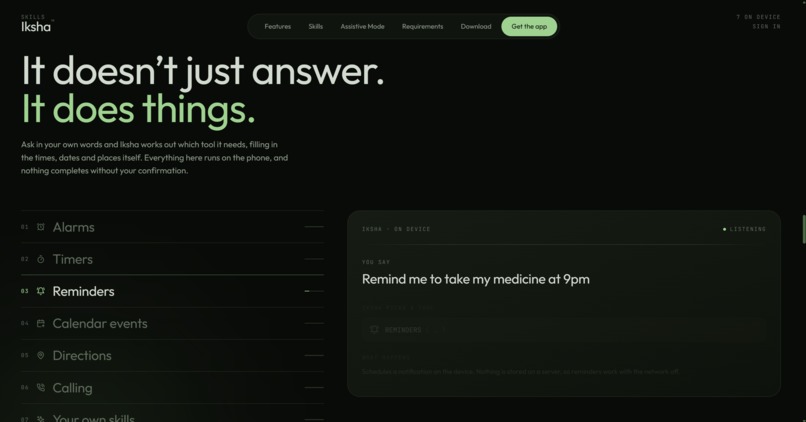The width and height of the screenshot is (806, 422).
Task: Select the Alarms skill row
Action: tap(173, 227)
